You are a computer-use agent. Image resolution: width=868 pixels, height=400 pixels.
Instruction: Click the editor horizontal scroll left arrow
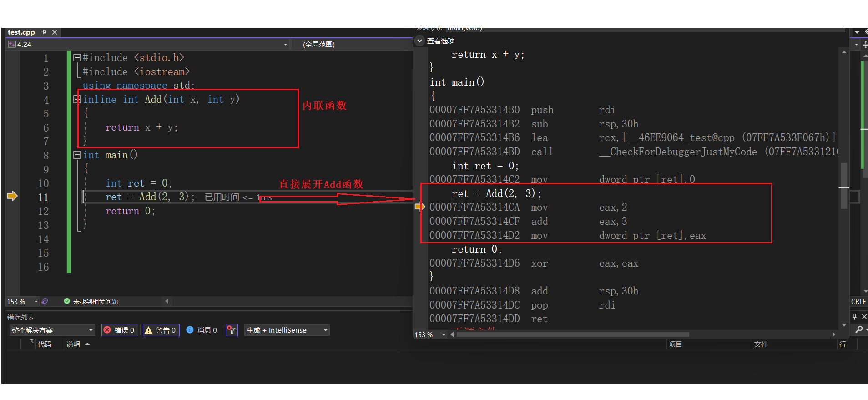point(167,301)
